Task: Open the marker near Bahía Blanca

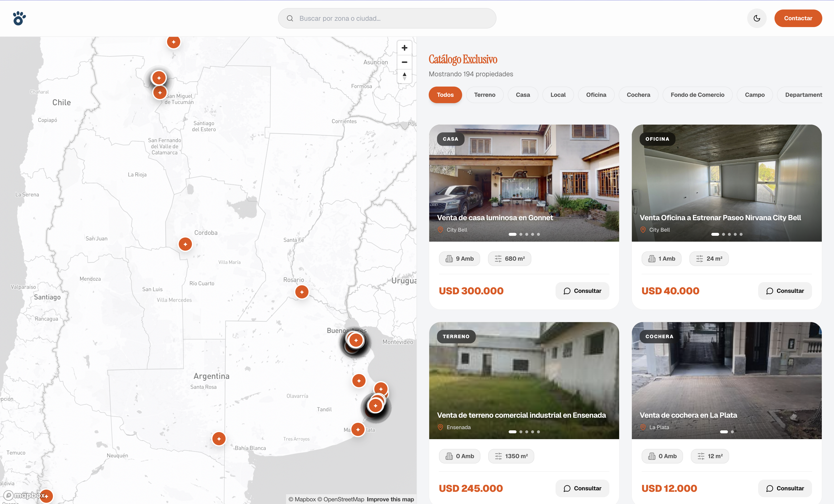Action: coord(219,439)
